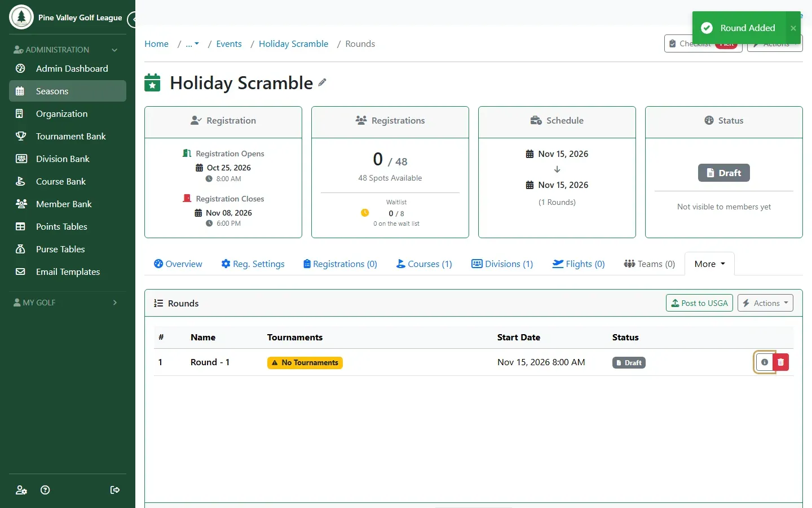
Task: Click the Course Bank golf icon
Action: pyautogui.click(x=20, y=181)
